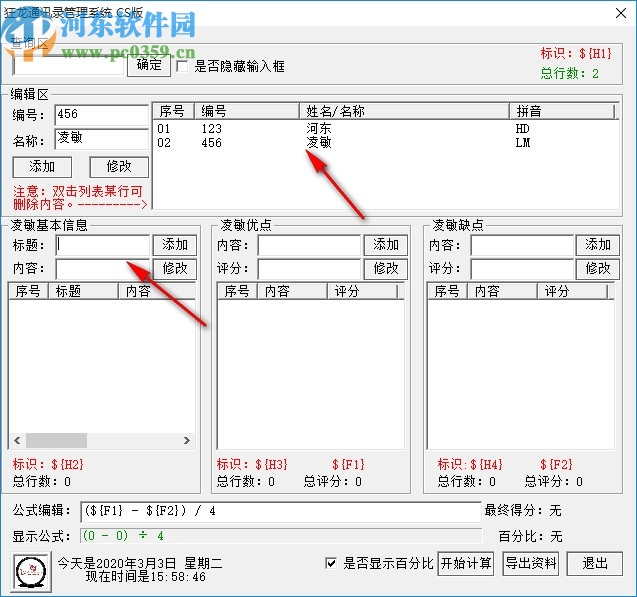Click the 公式编辑 formula input field
637x597 pixels.
pos(281,511)
